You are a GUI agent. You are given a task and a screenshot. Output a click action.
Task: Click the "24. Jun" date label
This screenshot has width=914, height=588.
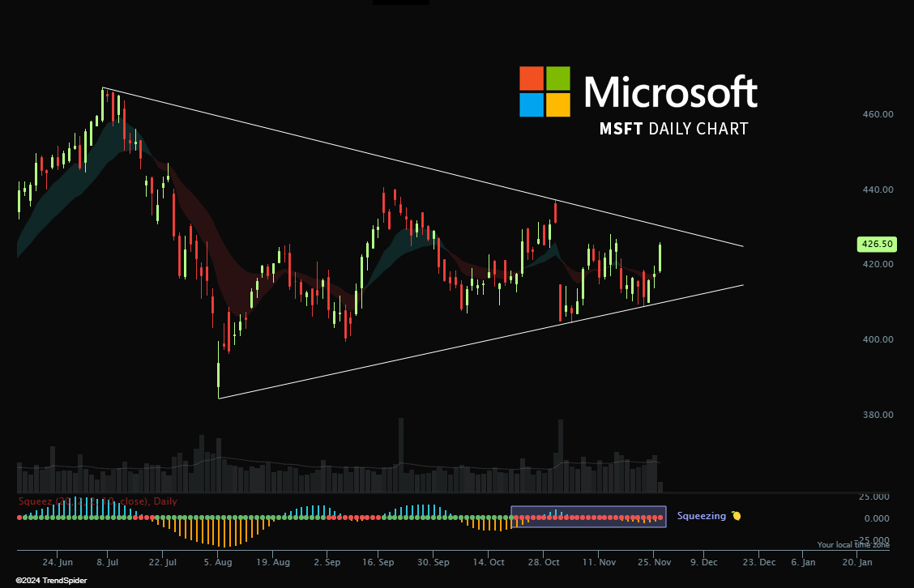tap(58, 562)
